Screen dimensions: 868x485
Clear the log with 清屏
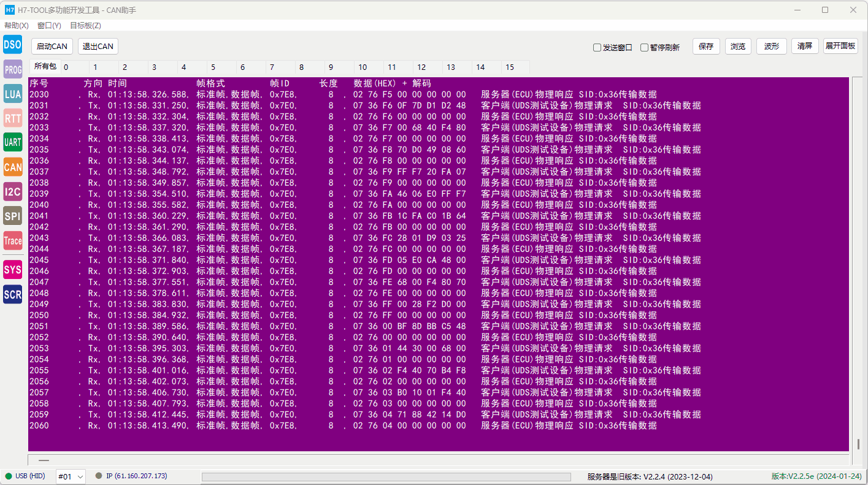805,46
